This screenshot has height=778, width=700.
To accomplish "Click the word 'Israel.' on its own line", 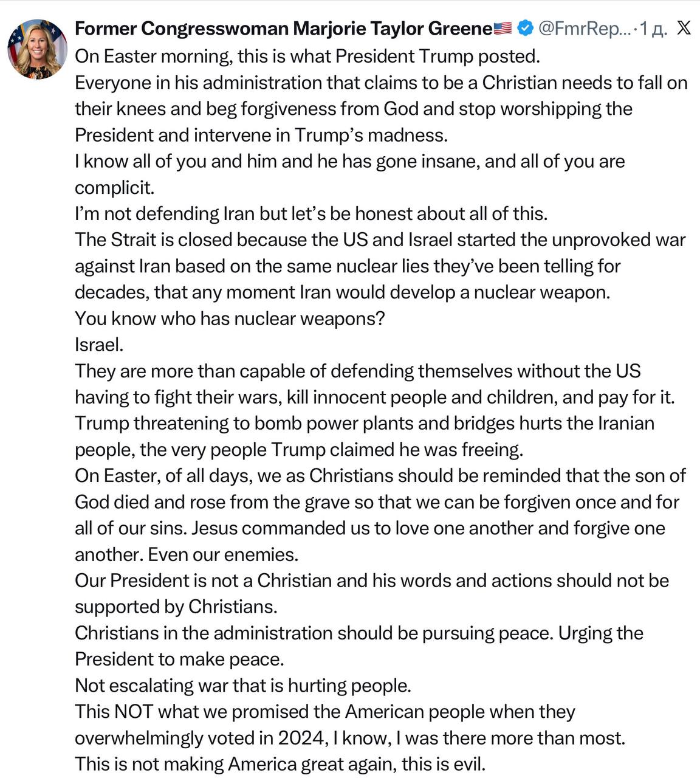I will [99, 345].
